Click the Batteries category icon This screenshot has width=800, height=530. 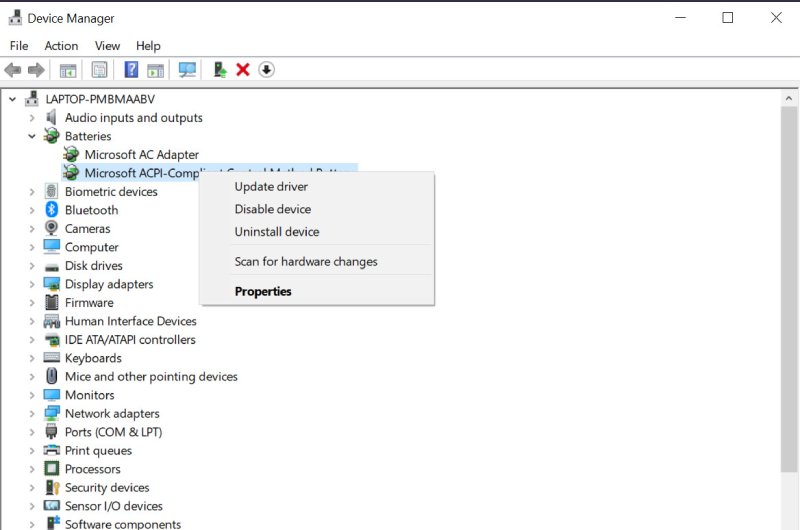click(x=52, y=136)
